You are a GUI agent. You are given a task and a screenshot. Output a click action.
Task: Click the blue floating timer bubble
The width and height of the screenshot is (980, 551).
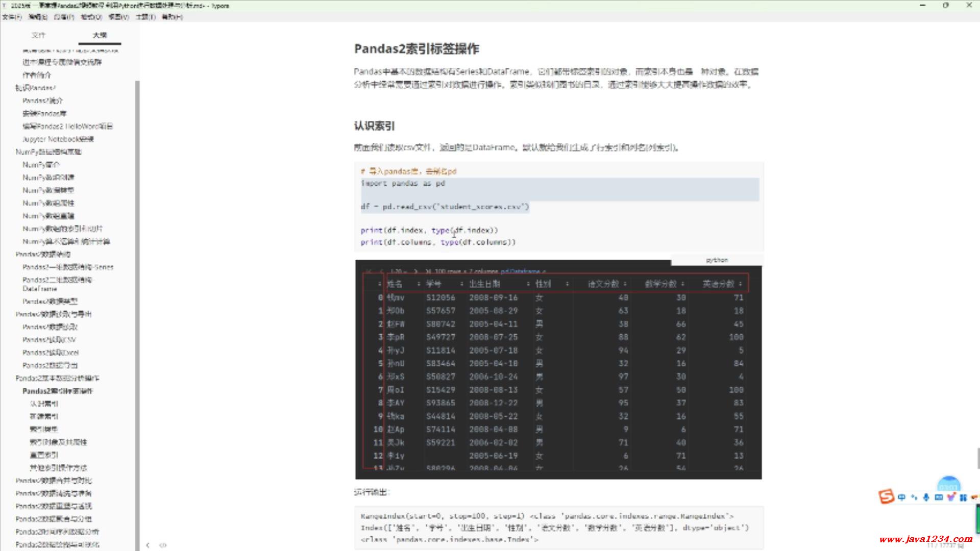coord(948,483)
